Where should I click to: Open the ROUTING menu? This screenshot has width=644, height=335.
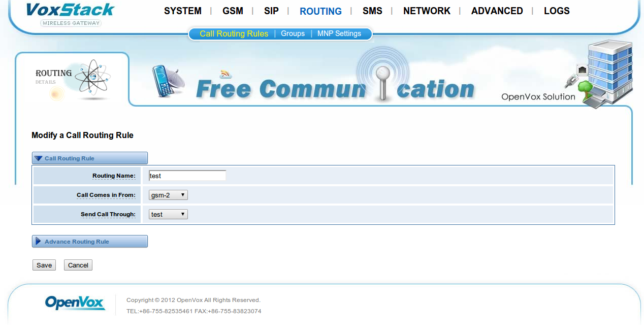click(320, 11)
